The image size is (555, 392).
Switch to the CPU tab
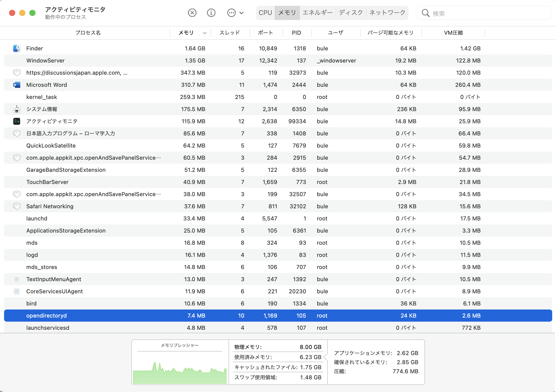coord(265,13)
